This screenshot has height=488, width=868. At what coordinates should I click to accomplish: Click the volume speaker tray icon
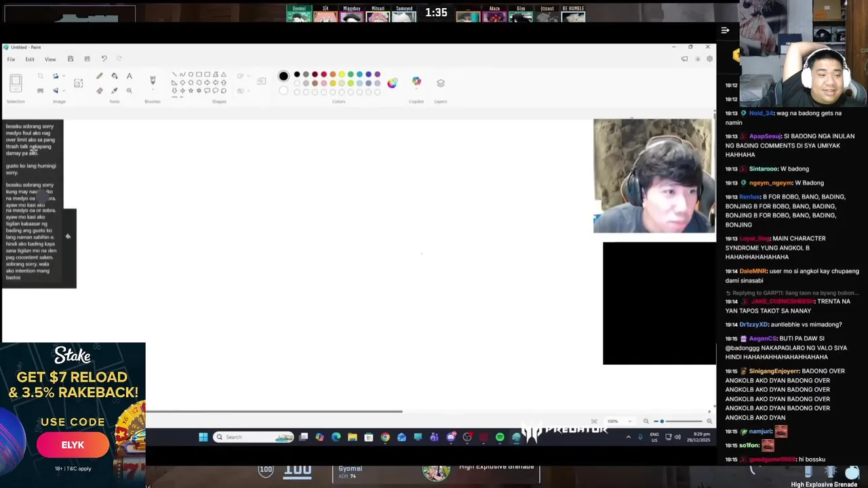point(677,437)
